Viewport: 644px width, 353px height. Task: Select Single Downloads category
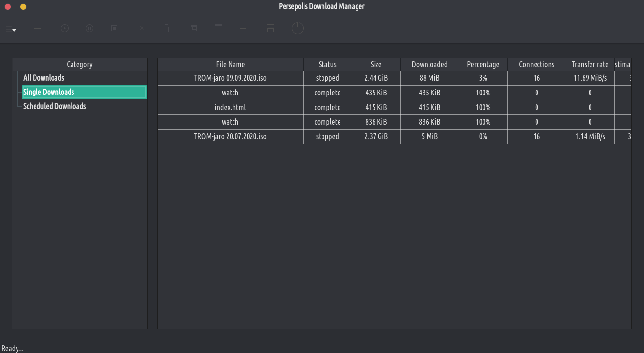point(85,92)
